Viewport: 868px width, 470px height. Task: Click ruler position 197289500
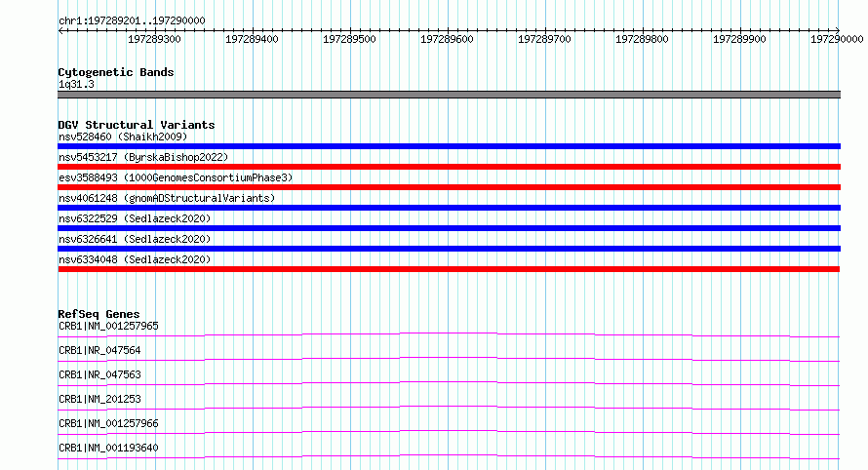coord(349,39)
